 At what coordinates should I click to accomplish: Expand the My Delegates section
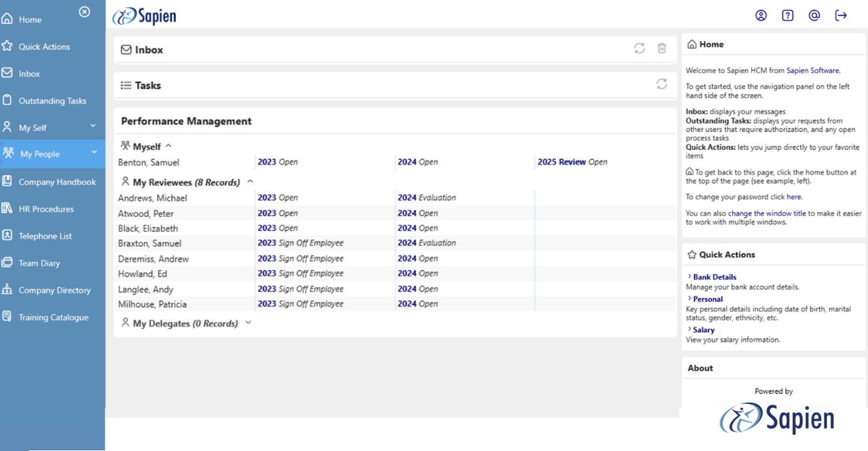coord(248,323)
